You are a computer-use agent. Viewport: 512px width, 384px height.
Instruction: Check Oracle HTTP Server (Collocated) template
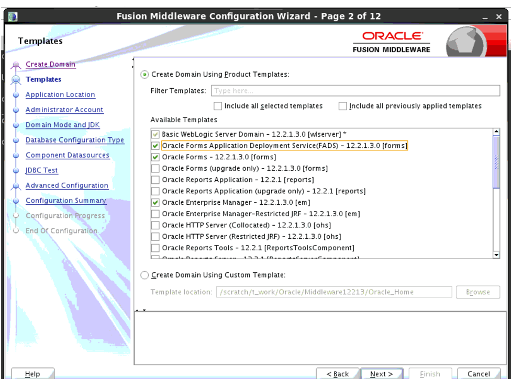coord(155,225)
